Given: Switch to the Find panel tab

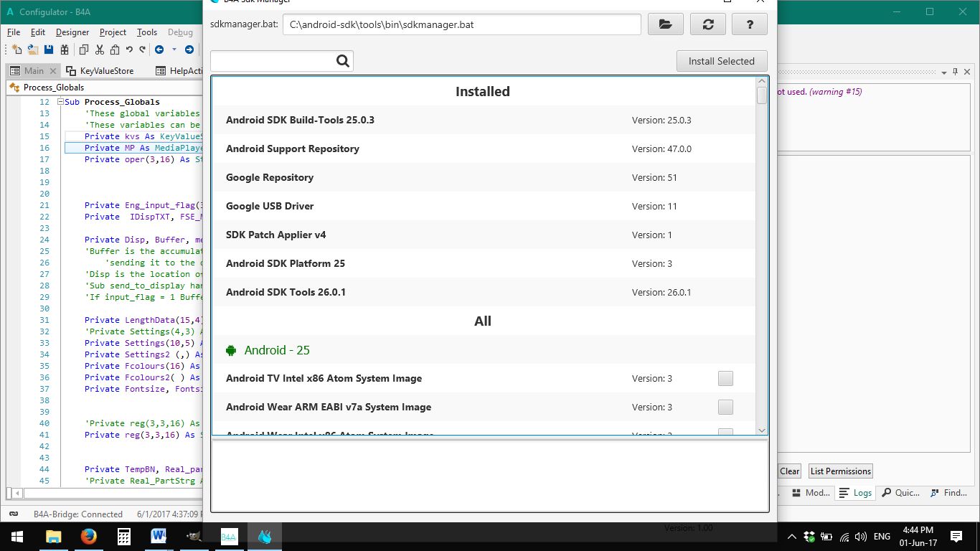Looking at the screenshot, I should tap(948, 493).
